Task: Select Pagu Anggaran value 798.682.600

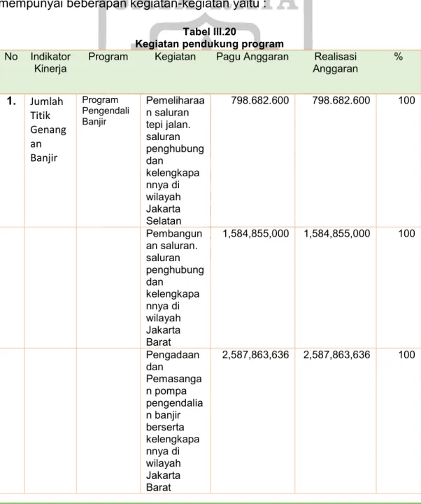Action: pyautogui.click(x=259, y=100)
